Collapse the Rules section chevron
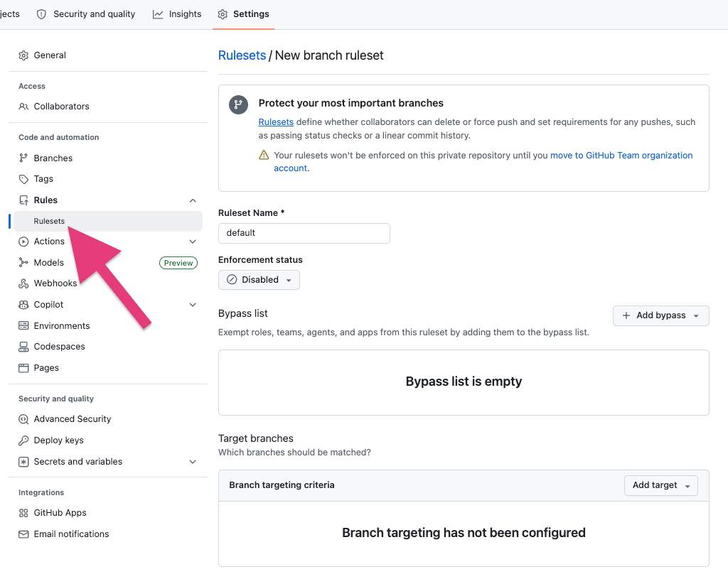This screenshot has width=728, height=579. point(193,200)
